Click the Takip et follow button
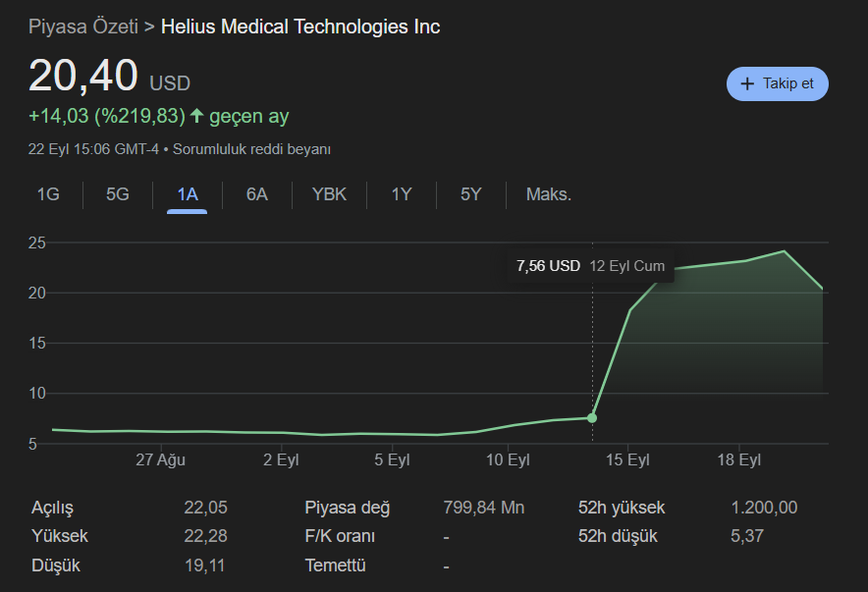The image size is (868, 592). 778,84
